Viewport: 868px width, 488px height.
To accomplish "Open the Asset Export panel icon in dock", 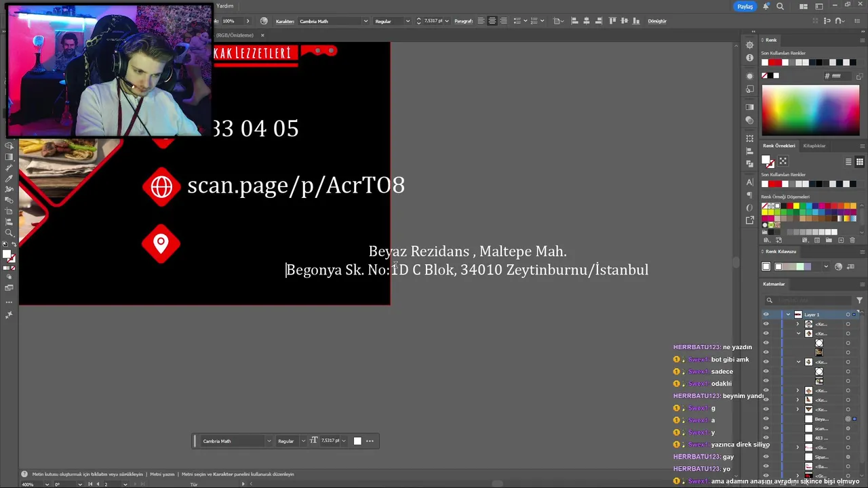I will 749,220.
